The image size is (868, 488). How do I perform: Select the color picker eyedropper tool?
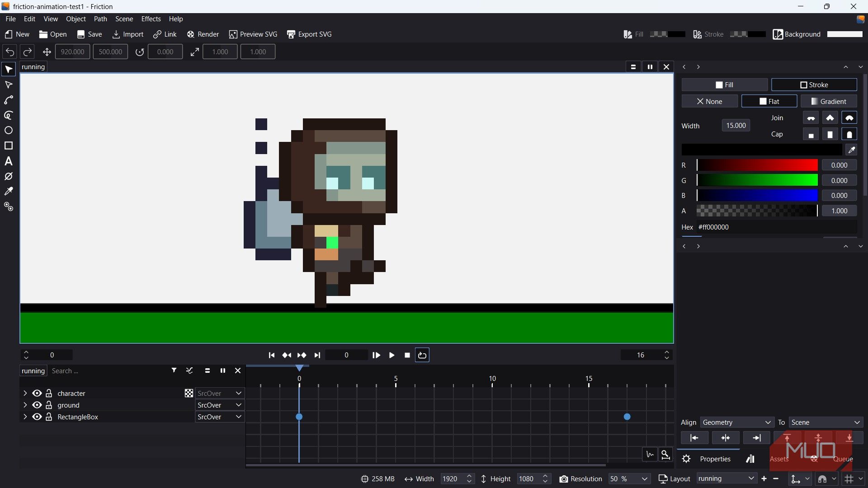tap(9, 192)
